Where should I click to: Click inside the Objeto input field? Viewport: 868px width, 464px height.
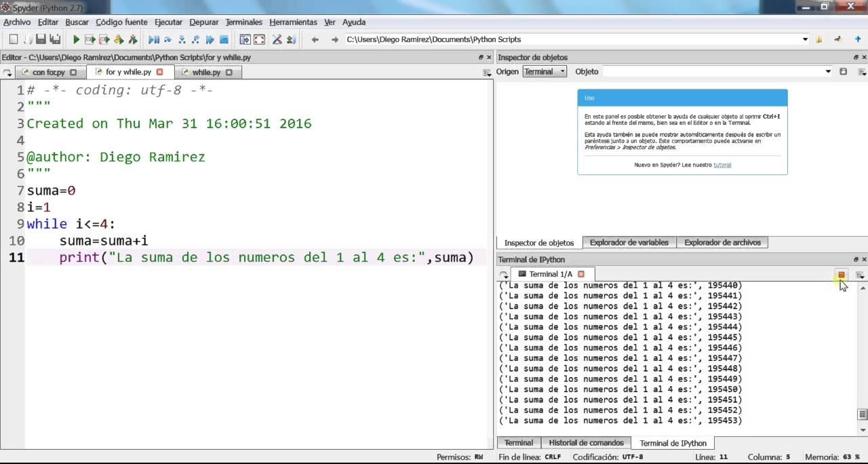712,71
